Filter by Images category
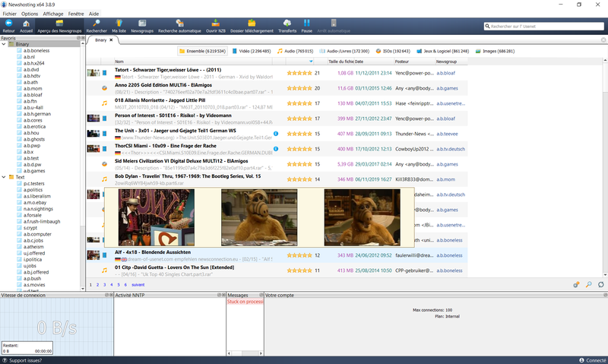The image size is (608, 364). [x=495, y=51]
